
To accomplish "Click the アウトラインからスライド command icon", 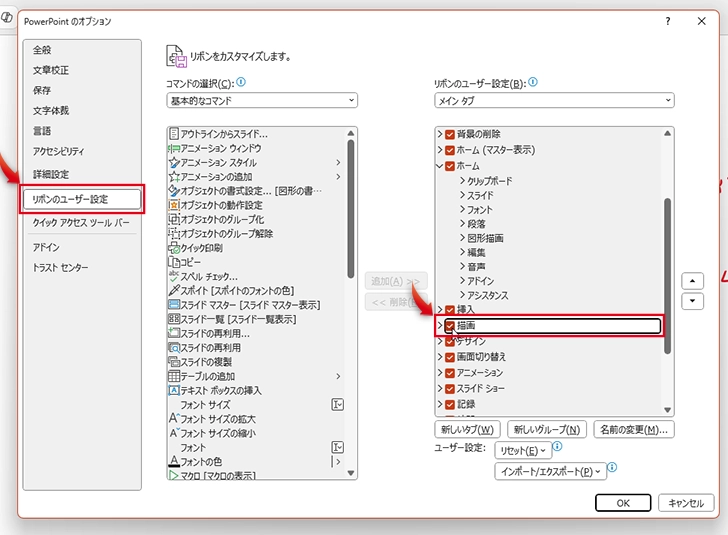I will click(174, 134).
